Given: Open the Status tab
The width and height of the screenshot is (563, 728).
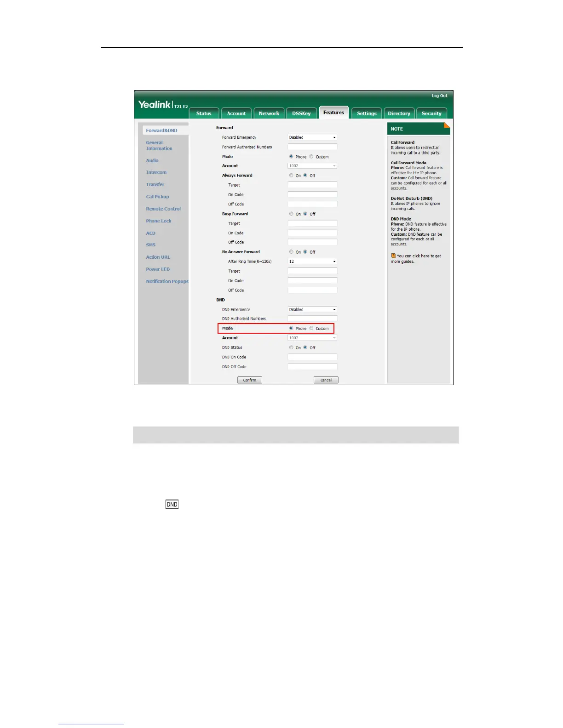Looking at the screenshot, I should click(x=204, y=113).
